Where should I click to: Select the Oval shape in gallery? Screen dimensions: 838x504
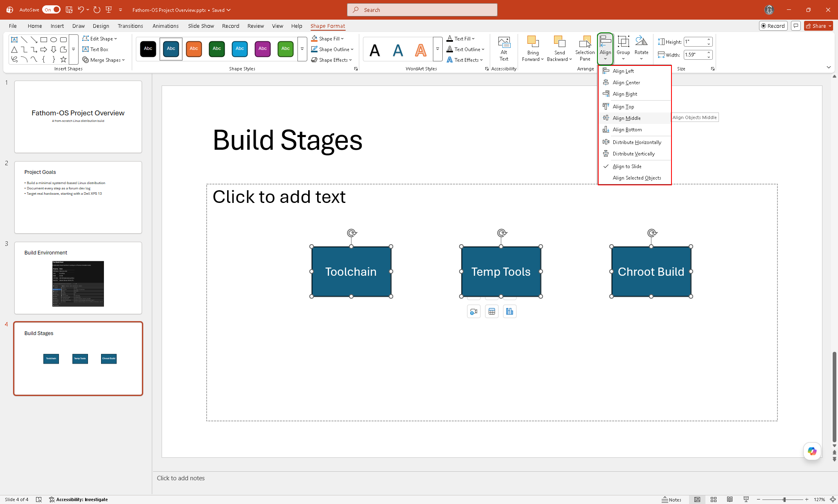click(x=54, y=40)
